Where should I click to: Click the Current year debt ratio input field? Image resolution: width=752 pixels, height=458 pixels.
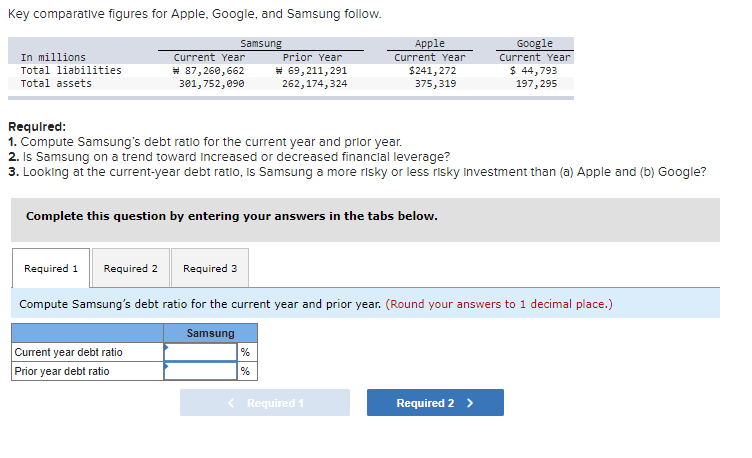(x=200, y=352)
